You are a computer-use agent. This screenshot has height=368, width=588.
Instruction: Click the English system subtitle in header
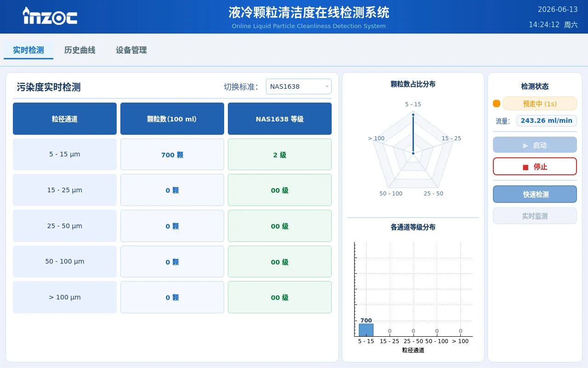(x=309, y=26)
